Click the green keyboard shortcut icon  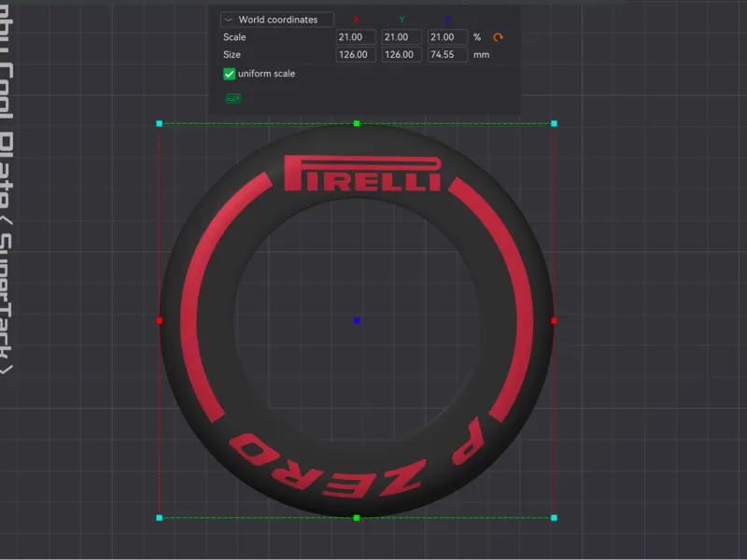click(x=233, y=98)
